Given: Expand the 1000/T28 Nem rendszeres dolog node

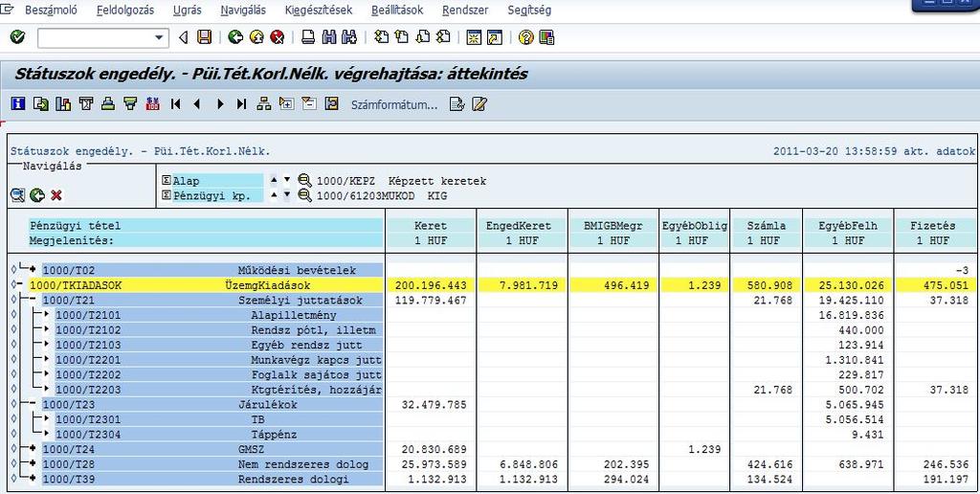Looking at the screenshot, I should [33, 464].
